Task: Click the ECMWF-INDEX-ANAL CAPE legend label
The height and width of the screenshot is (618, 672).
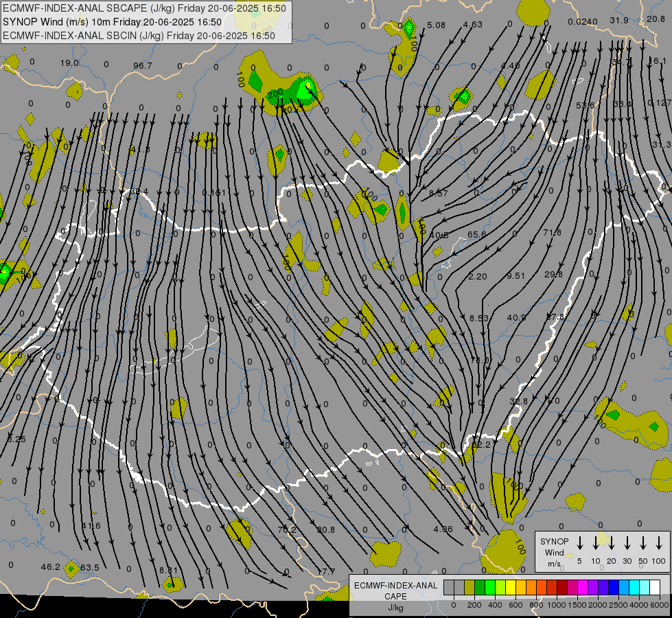Action: [395, 591]
